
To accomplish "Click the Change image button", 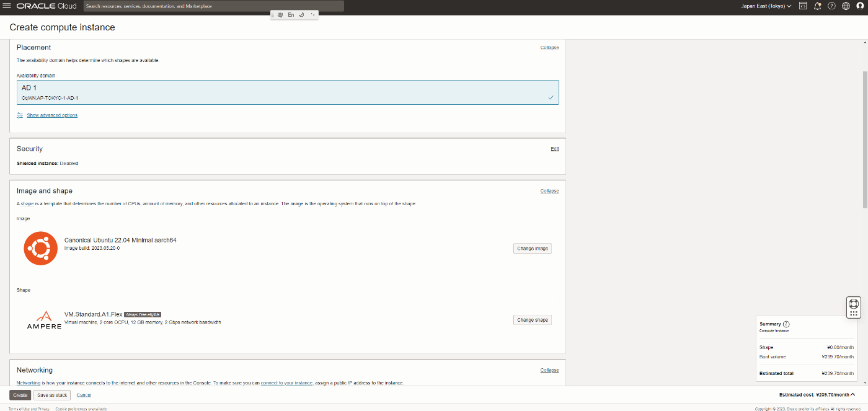I will pos(533,248).
